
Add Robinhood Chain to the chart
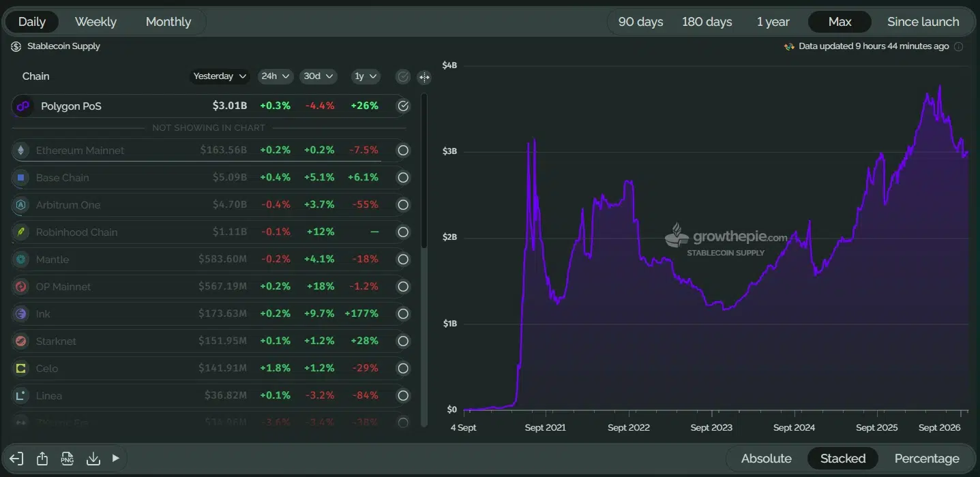(x=403, y=232)
